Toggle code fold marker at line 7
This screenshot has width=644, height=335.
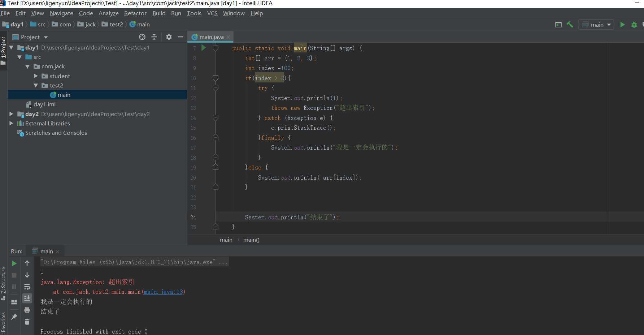coord(216,48)
